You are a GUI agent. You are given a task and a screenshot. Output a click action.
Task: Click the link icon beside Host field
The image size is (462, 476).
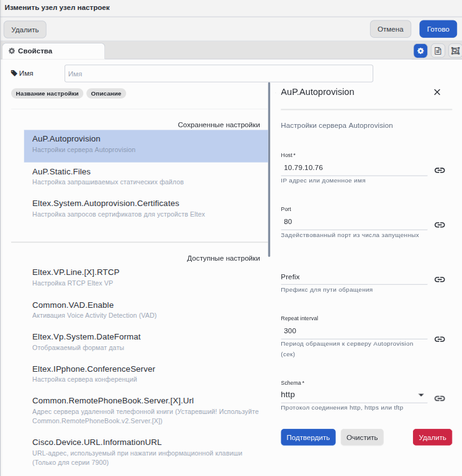pos(439,170)
